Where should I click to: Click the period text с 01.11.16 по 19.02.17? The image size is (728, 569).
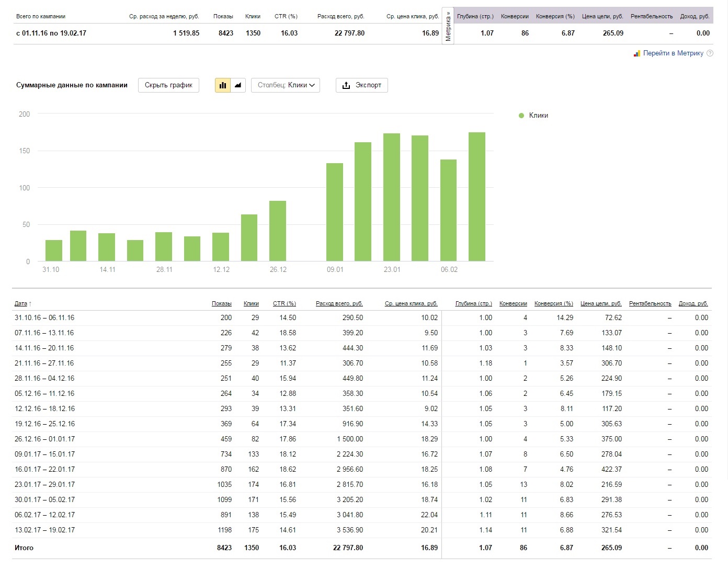pyautogui.click(x=51, y=33)
